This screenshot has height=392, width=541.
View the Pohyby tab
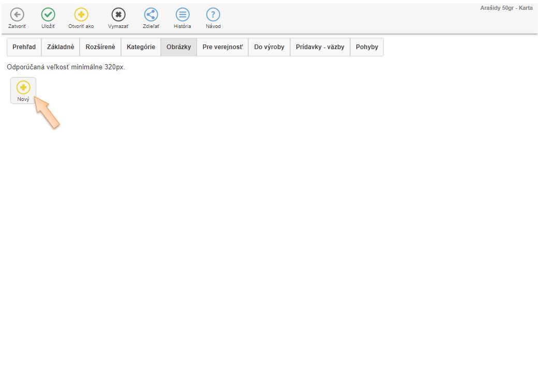[x=367, y=47]
